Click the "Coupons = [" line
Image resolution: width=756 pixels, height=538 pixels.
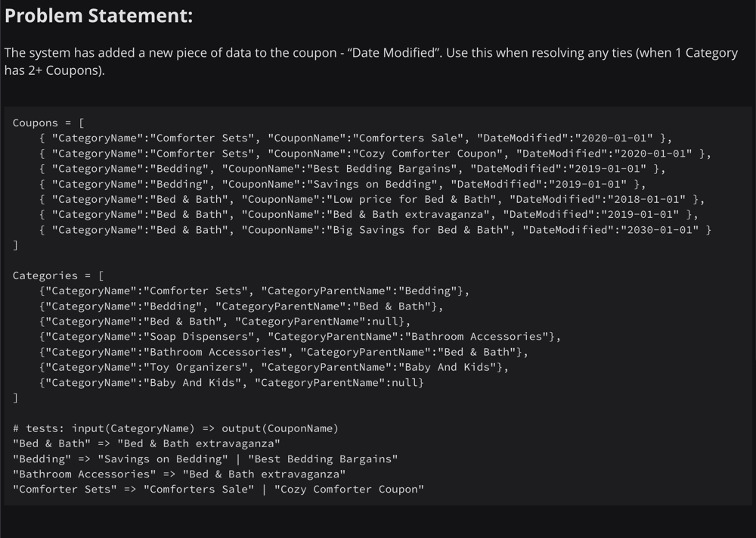click(48, 123)
